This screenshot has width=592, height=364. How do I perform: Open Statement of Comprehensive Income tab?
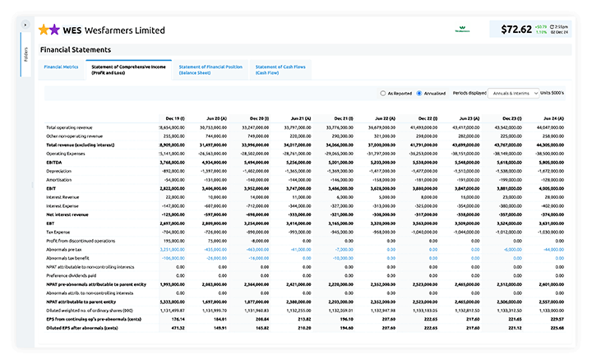[125, 69]
